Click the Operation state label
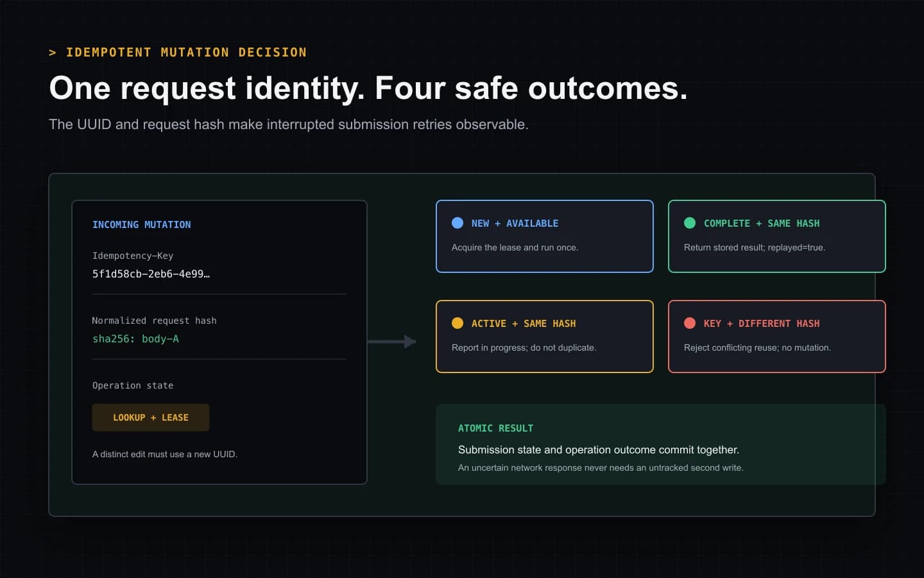The image size is (924, 578). [133, 385]
